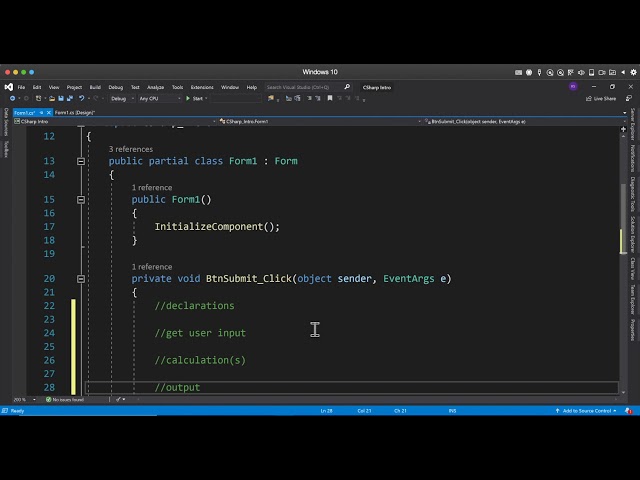Click the '3 references' CodeLens link
The width and height of the screenshot is (640, 480).
[x=131, y=149]
